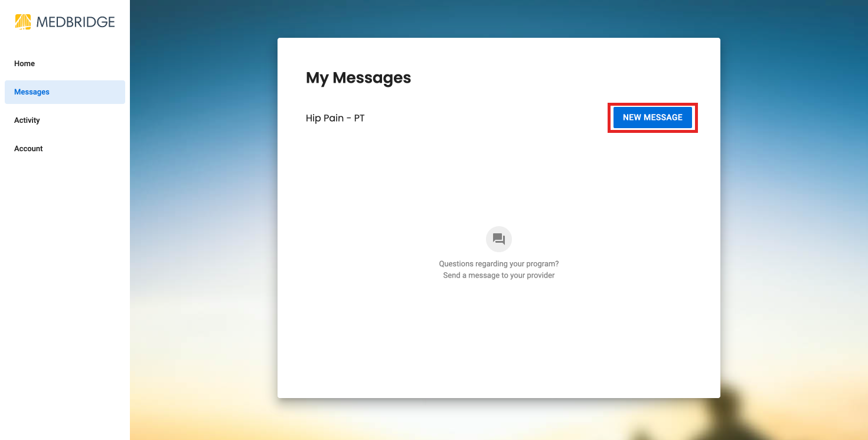868x440 pixels.
Task: Click Send a message to your provider text
Action: click(499, 275)
